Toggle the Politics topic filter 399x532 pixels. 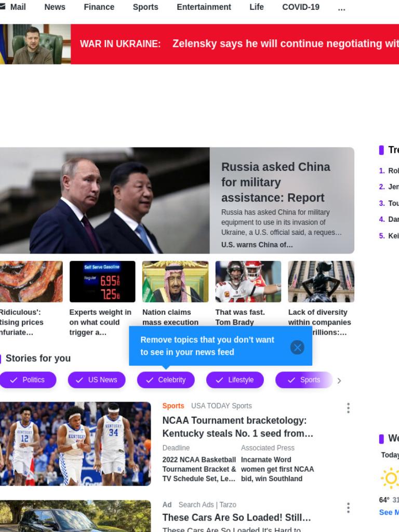coord(28,380)
